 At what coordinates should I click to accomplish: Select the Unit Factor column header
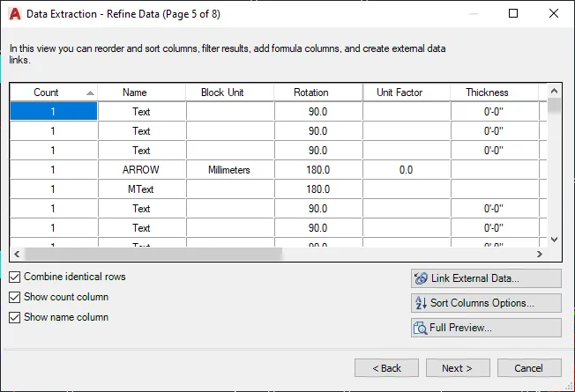pyautogui.click(x=407, y=92)
